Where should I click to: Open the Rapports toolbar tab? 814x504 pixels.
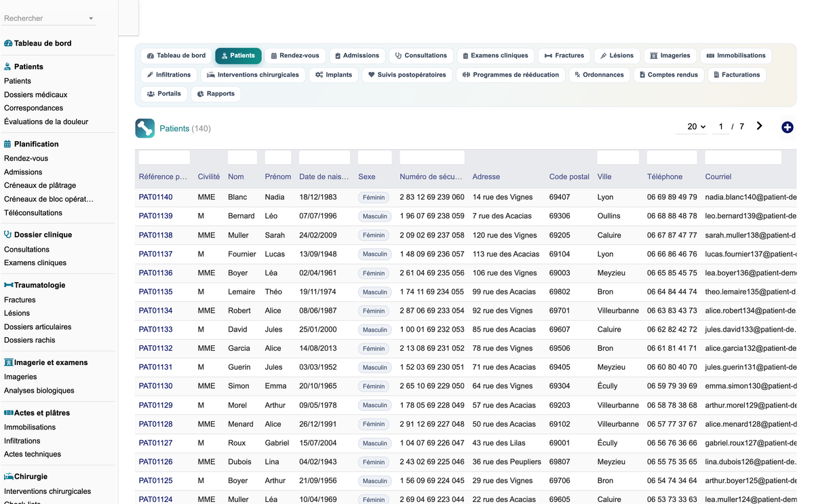tap(216, 94)
